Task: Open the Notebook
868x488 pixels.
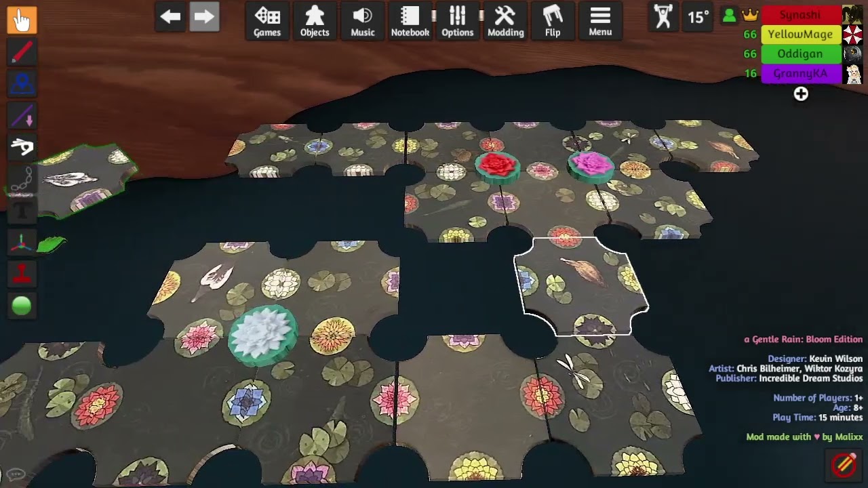Action: click(x=410, y=21)
